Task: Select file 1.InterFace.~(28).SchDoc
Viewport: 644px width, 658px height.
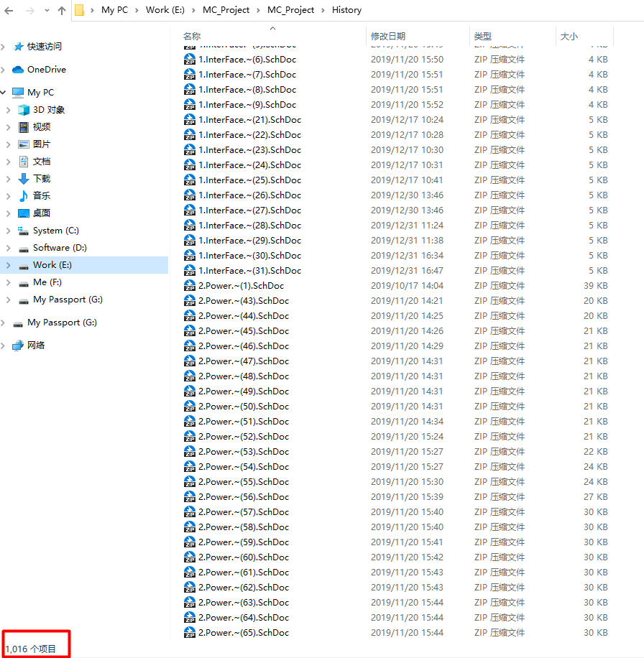Action: [x=250, y=226]
